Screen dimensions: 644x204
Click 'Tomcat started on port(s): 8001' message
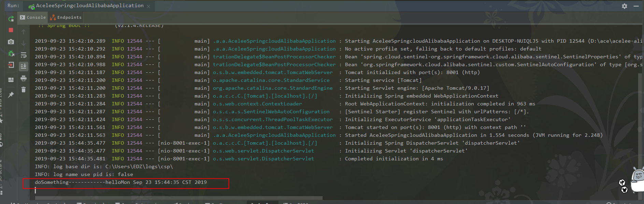[x=435, y=127]
